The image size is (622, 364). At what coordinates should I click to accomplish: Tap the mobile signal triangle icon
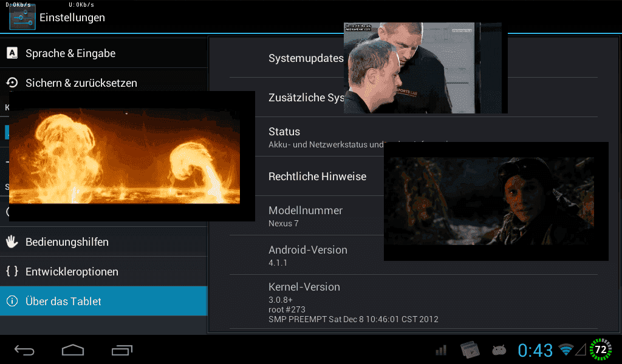click(581, 349)
